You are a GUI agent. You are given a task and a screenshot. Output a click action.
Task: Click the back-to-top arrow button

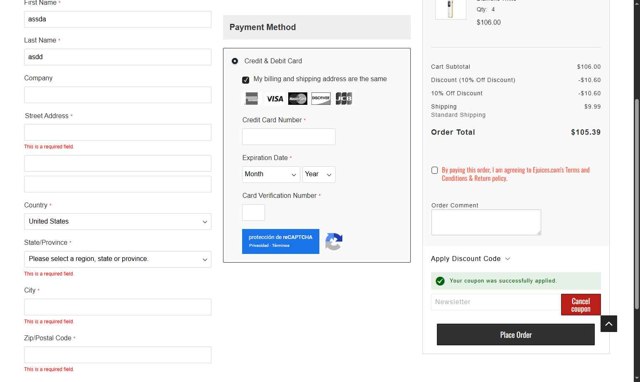[x=609, y=324]
